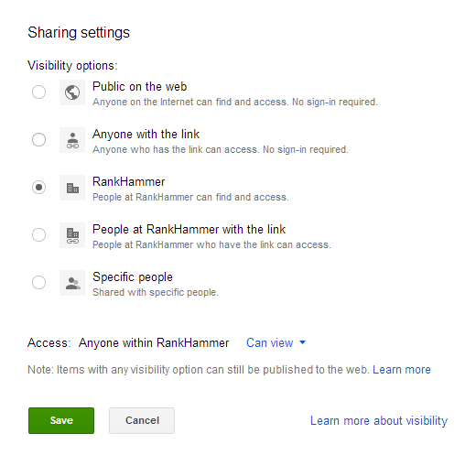The width and height of the screenshot is (476, 455).
Task: Click the building icon beside RankHammer
Action: [x=72, y=188]
